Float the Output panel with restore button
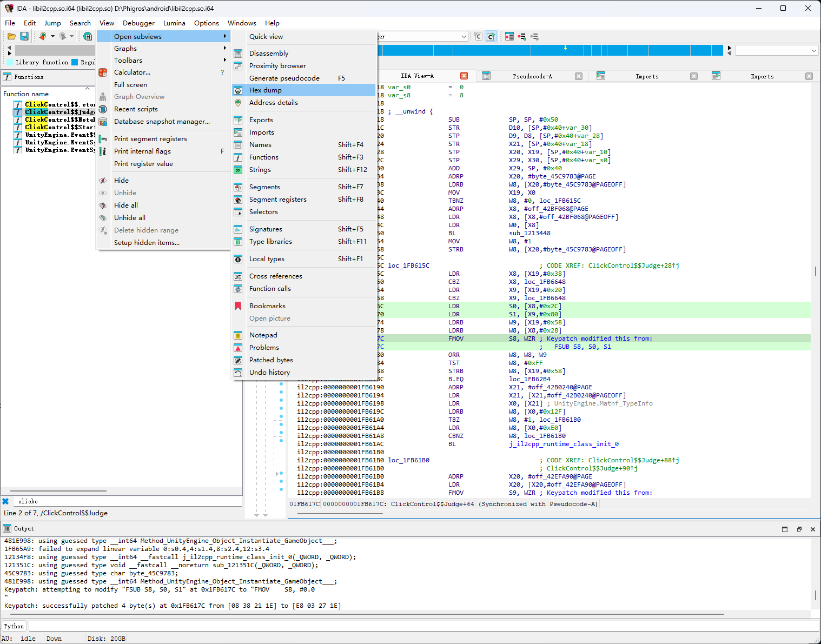Image resolution: width=821 pixels, height=644 pixels. pyautogui.click(x=799, y=529)
